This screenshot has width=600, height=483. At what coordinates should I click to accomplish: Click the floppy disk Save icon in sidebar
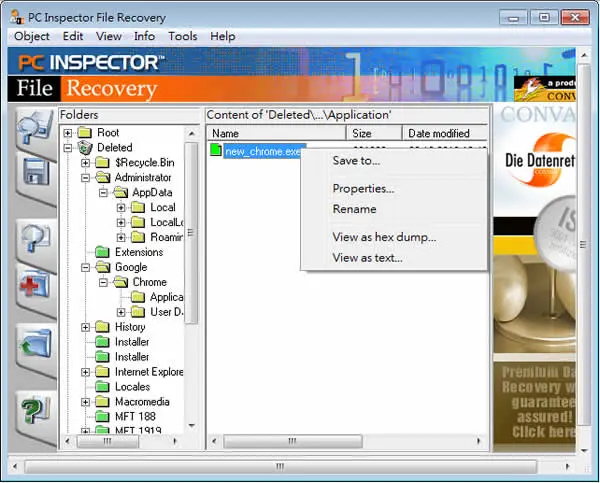(x=36, y=171)
